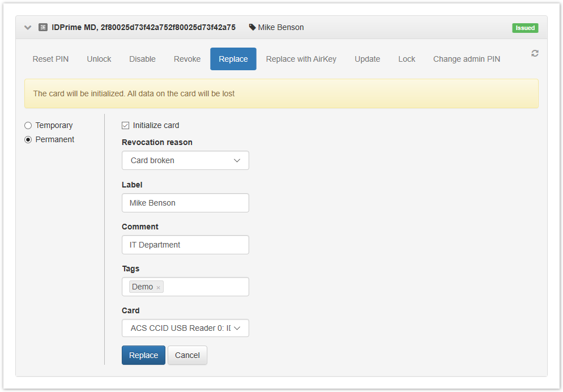Click the refresh icon at top right
Viewport: 563px width, 392px height.
pyautogui.click(x=535, y=53)
